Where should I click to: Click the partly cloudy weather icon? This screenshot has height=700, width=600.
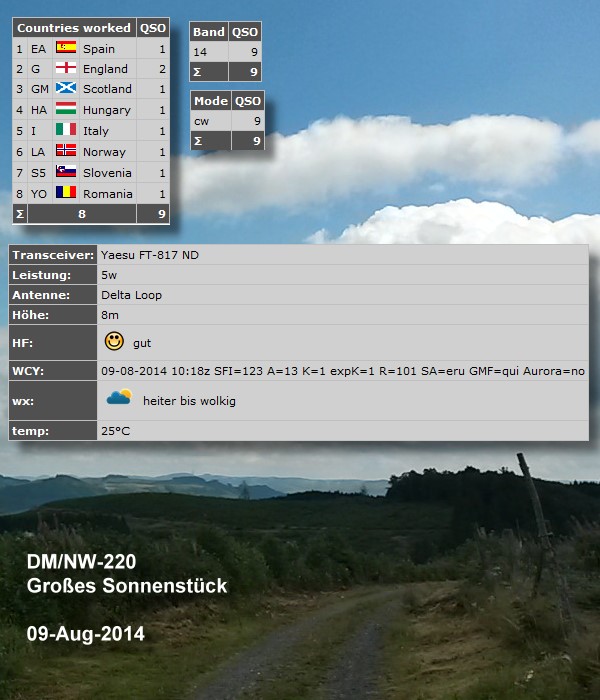(119, 399)
